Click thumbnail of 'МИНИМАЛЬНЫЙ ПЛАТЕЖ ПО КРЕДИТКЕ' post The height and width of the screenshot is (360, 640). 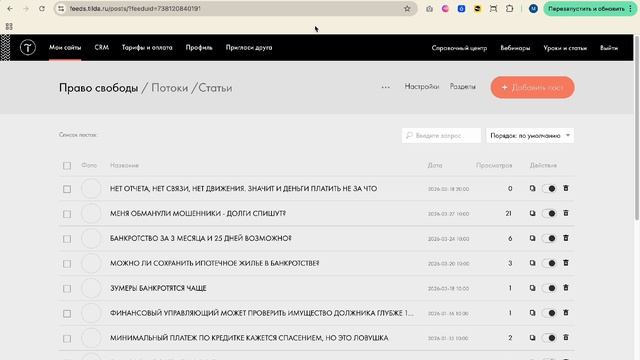point(91,338)
